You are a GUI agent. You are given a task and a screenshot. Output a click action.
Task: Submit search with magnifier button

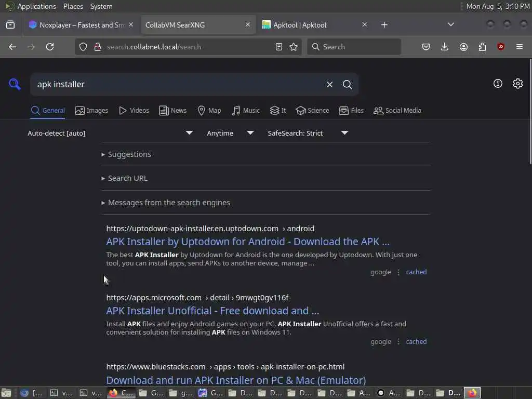click(347, 85)
